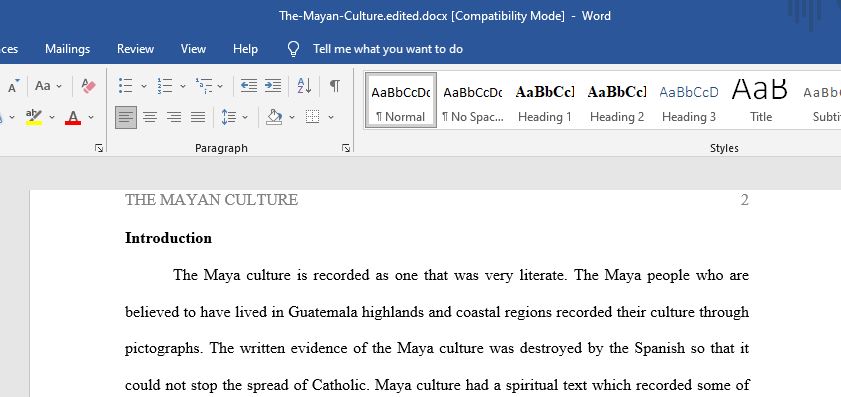Open the Shading color dropdown arrow
Image resolution: width=841 pixels, height=397 pixels.
tap(292, 117)
